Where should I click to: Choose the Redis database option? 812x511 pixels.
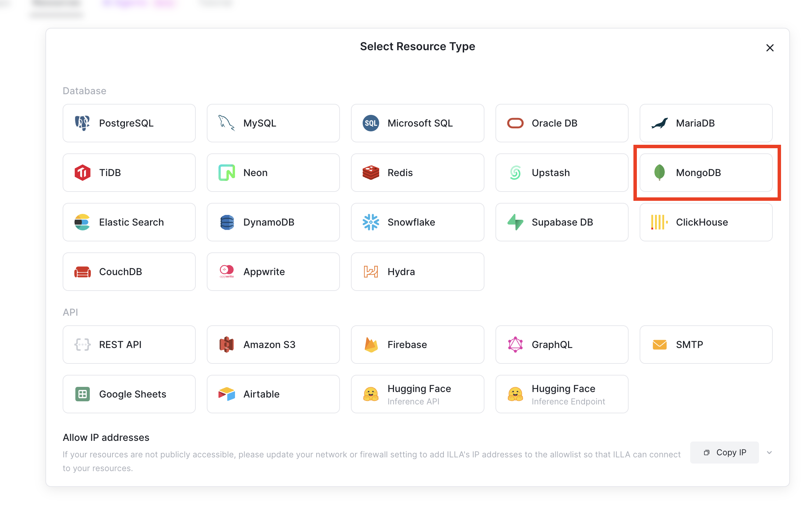(417, 173)
